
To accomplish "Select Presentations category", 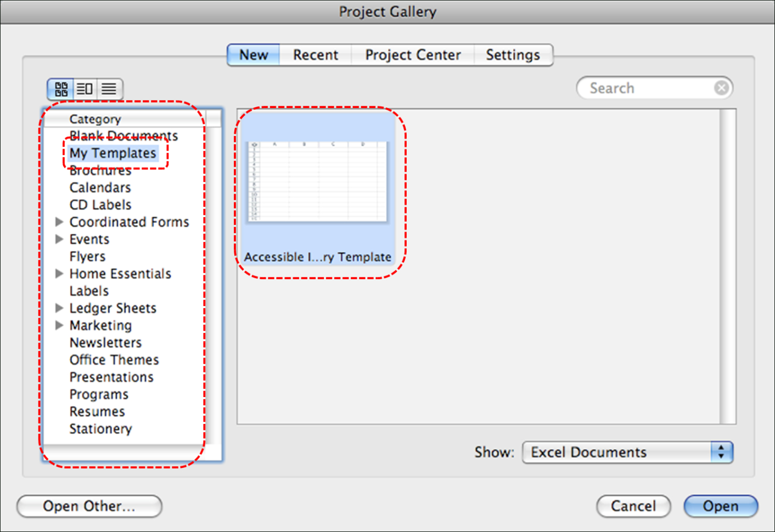I will (x=111, y=377).
